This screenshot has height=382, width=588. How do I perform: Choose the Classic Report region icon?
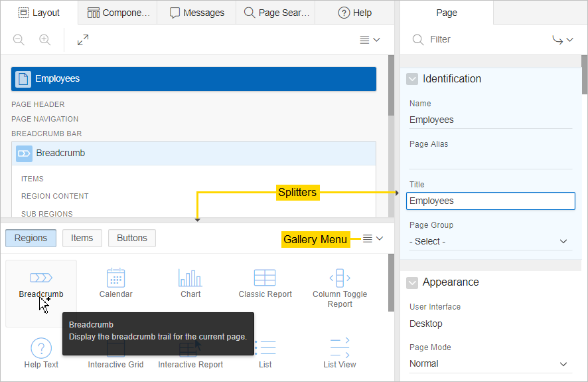(265, 278)
